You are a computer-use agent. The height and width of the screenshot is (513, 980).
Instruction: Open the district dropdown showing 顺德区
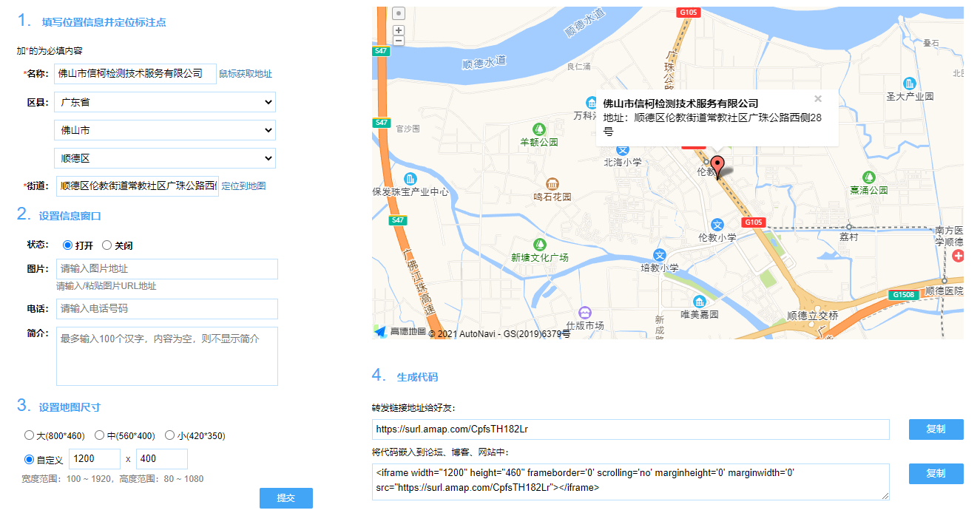click(x=165, y=158)
